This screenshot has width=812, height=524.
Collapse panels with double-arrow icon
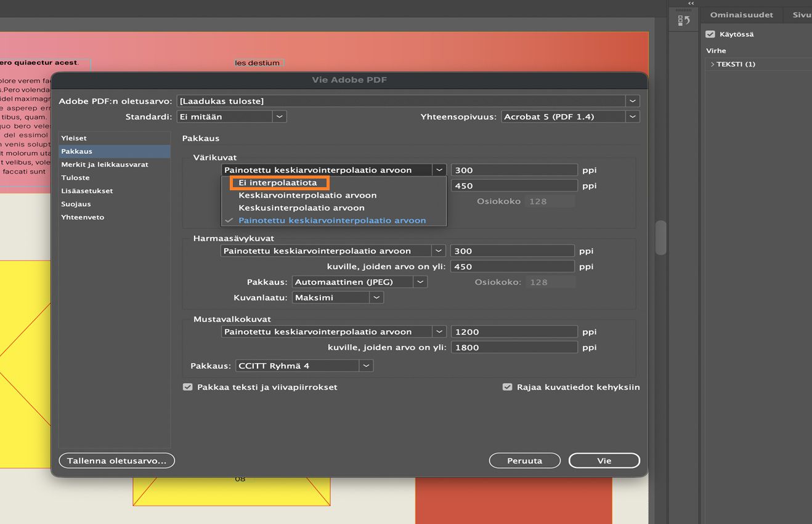tap(691, 3)
